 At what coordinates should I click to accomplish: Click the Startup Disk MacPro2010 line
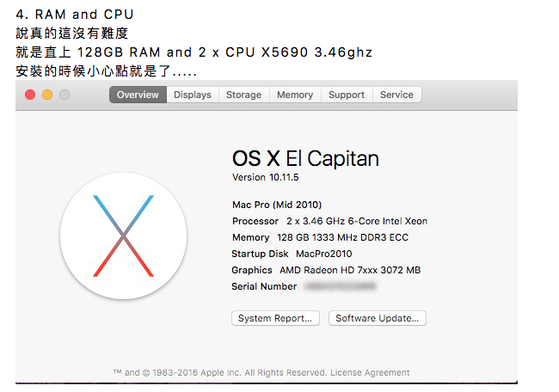pyautogui.click(x=292, y=254)
